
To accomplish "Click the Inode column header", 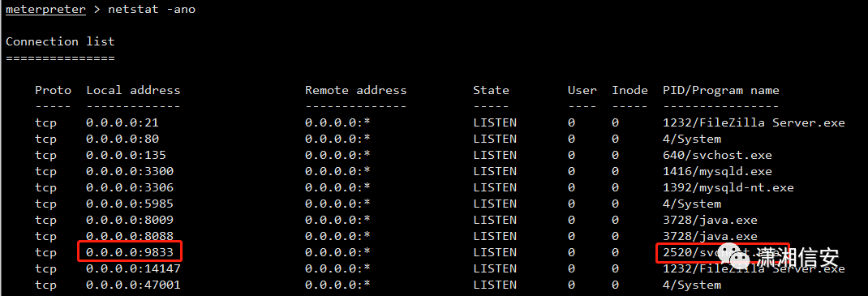I will click(x=630, y=90).
